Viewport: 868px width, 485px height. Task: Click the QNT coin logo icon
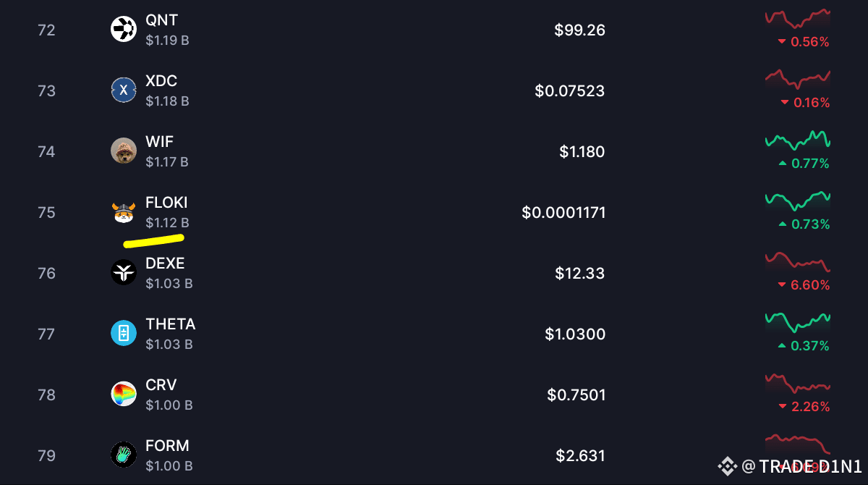(x=124, y=30)
